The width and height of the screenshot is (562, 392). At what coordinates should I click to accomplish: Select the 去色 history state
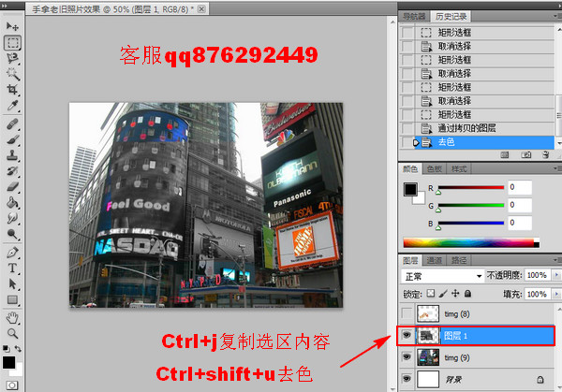click(x=484, y=142)
